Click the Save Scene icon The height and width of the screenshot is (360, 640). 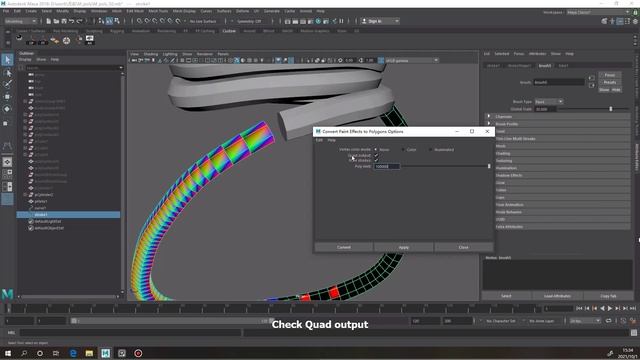point(64,21)
